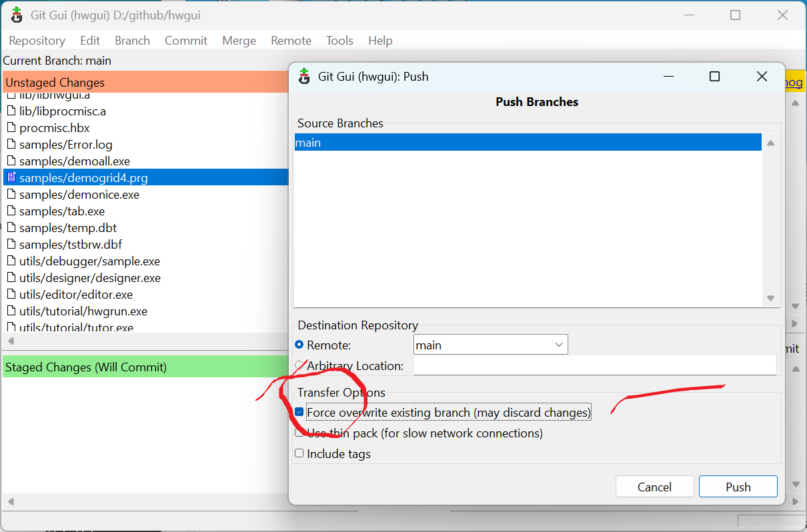This screenshot has width=807, height=532.
Task: Toggle Force overwrite existing branch checkbox
Action: [x=299, y=413]
